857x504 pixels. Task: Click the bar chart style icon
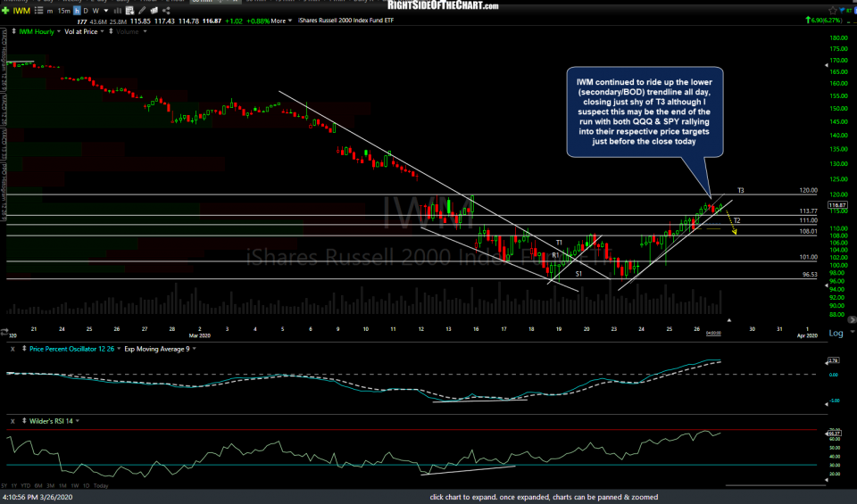[118, 11]
